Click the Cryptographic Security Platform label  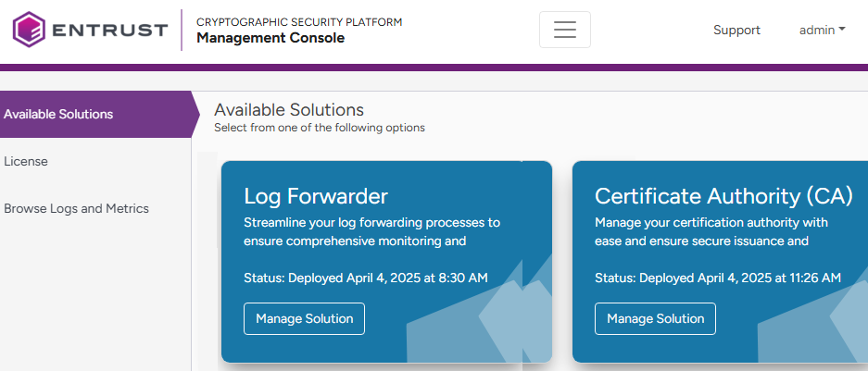pos(298,21)
